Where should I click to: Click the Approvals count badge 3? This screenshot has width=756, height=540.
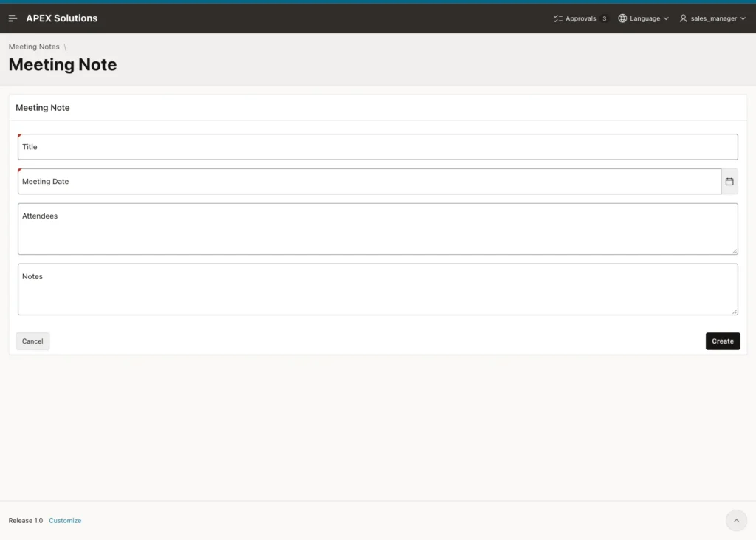[604, 18]
